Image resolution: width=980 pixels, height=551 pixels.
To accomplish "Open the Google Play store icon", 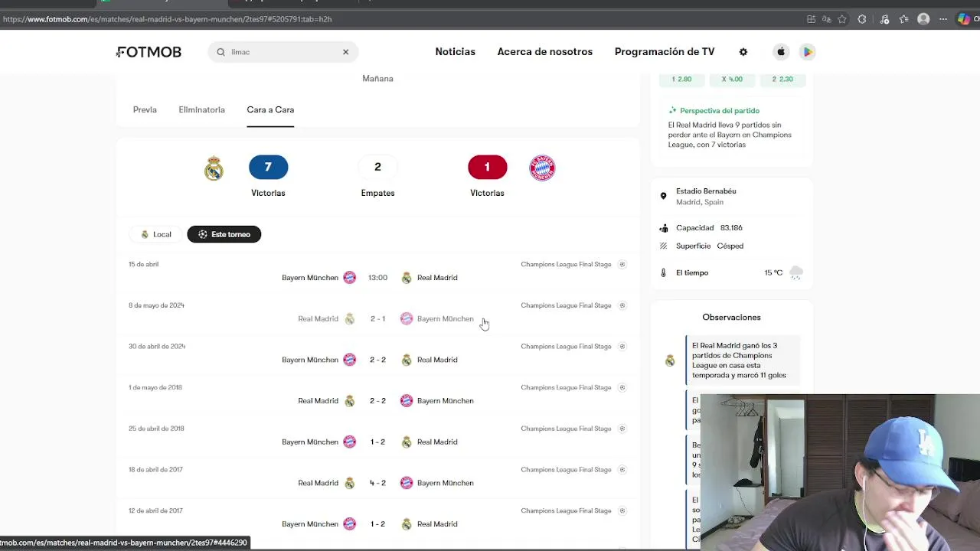I will 807,52.
